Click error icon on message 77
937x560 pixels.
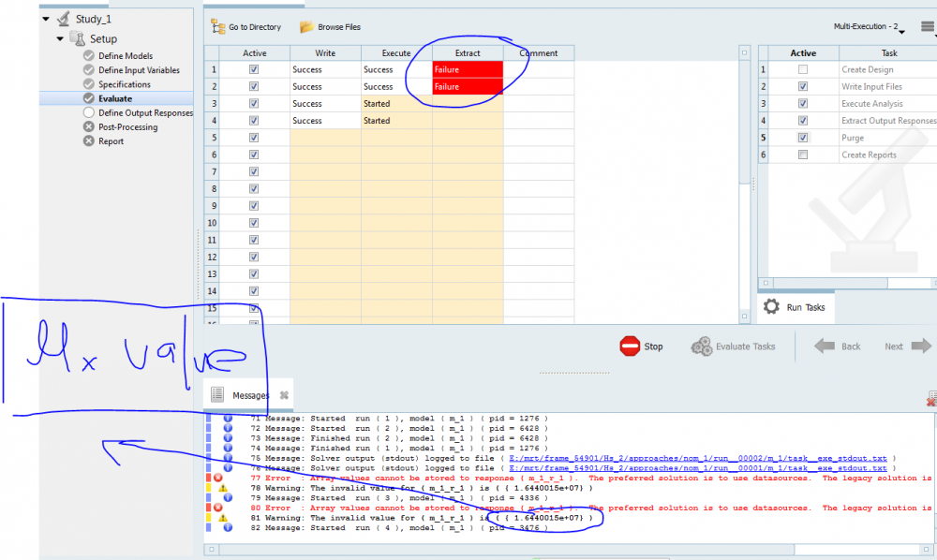coord(218,478)
